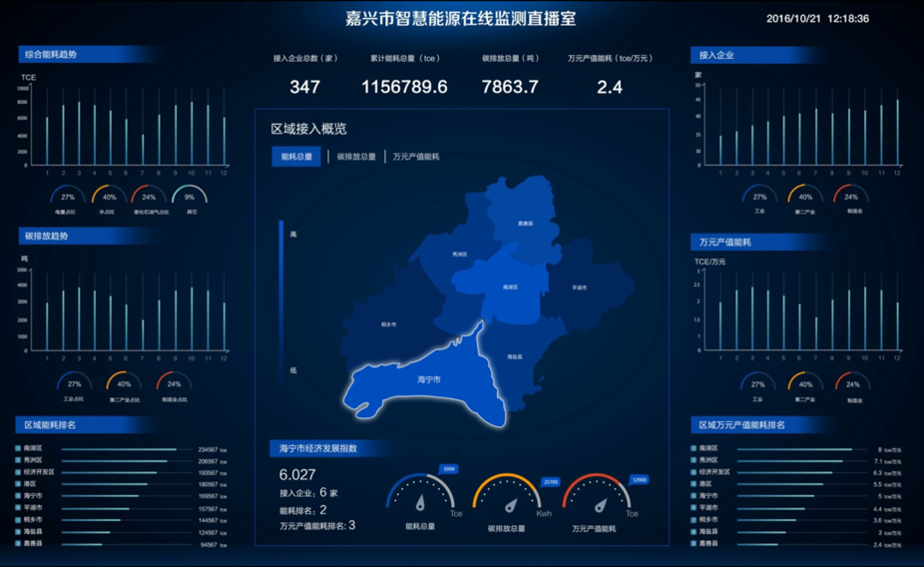Click the red 万元产值能耗 dial gauge
This screenshot has width=924, height=567.
coord(596,492)
